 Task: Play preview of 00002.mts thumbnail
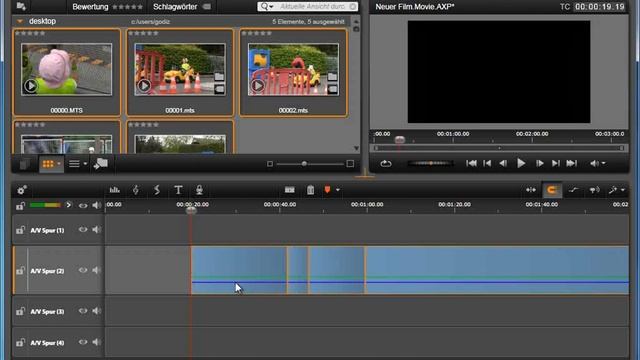click(x=257, y=86)
